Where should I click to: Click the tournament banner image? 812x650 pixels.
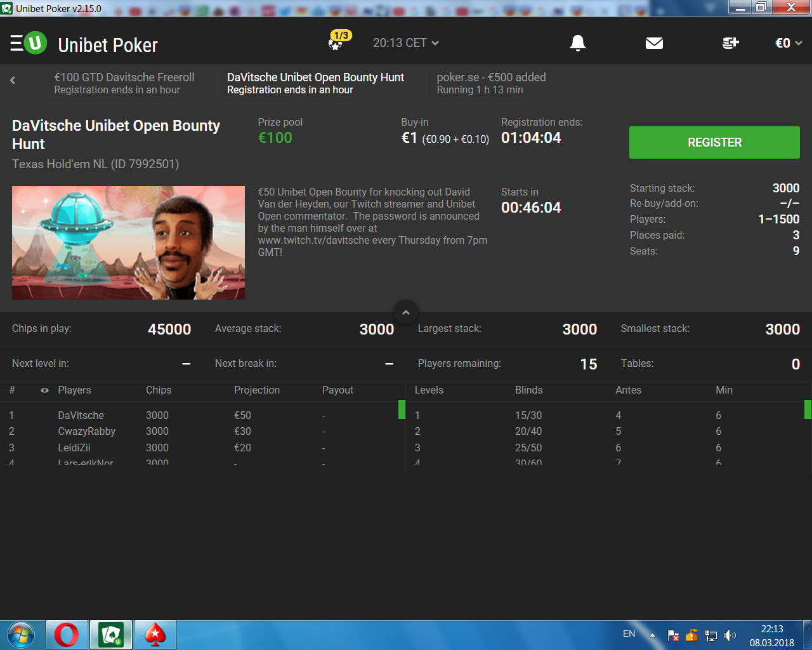pos(128,242)
